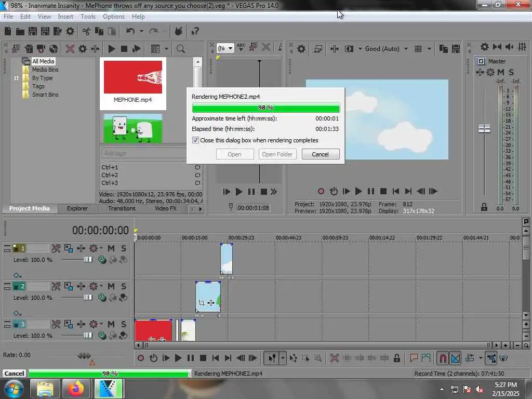Toggle Mute on the Master bus

[501, 72]
